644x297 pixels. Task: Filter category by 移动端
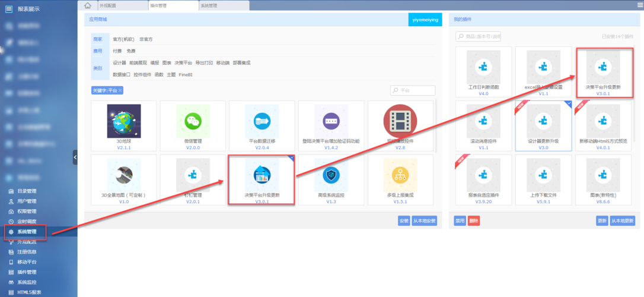pos(223,63)
